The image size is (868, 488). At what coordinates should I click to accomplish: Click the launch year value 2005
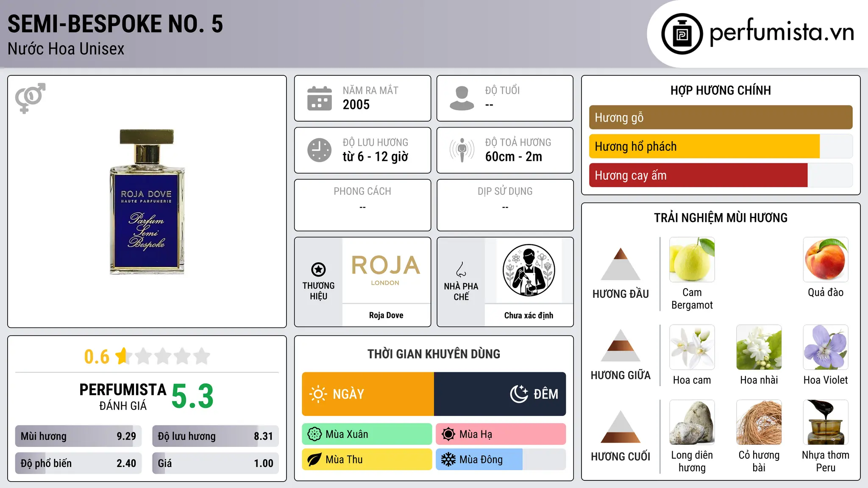click(356, 105)
